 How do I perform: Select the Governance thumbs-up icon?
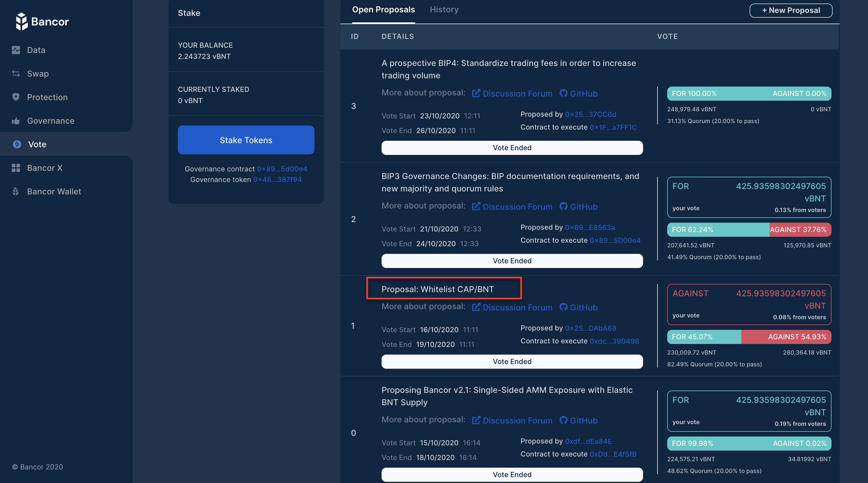[16, 121]
